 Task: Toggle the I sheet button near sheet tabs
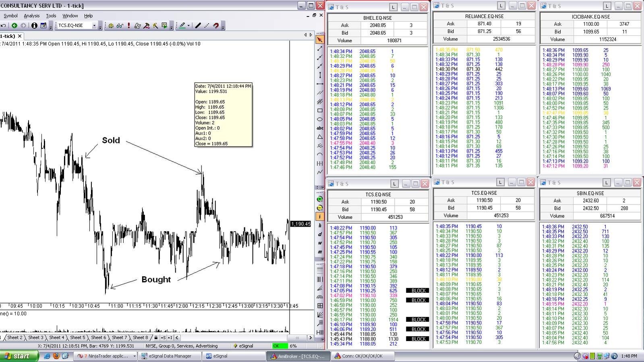pyautogui.click(x=170, y=338)
